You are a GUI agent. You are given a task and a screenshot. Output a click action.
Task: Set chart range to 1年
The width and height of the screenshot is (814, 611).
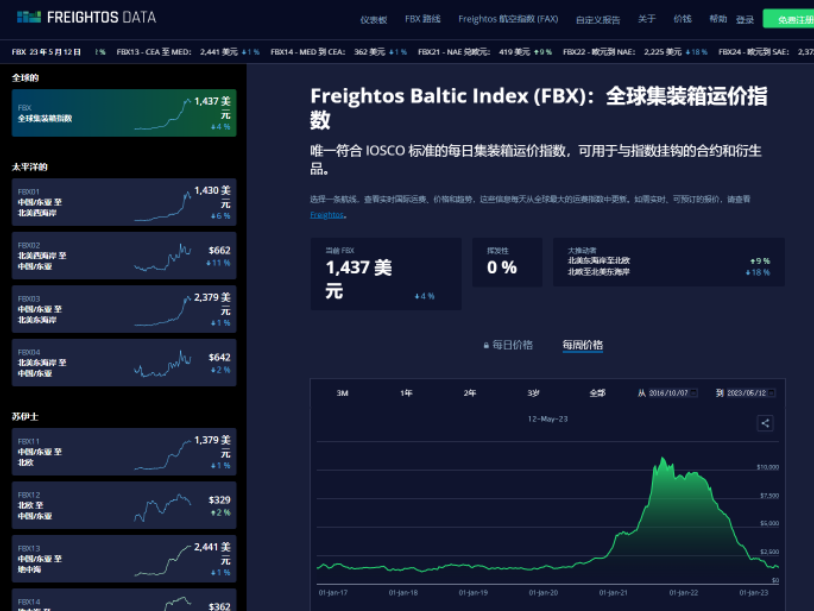tap(406, 393)
